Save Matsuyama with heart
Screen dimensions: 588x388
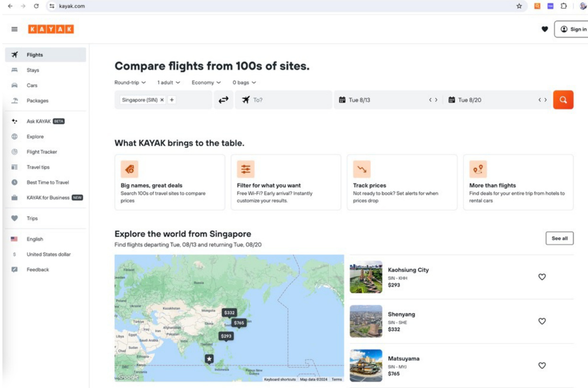pyautogui.click(x=542, y=365)
